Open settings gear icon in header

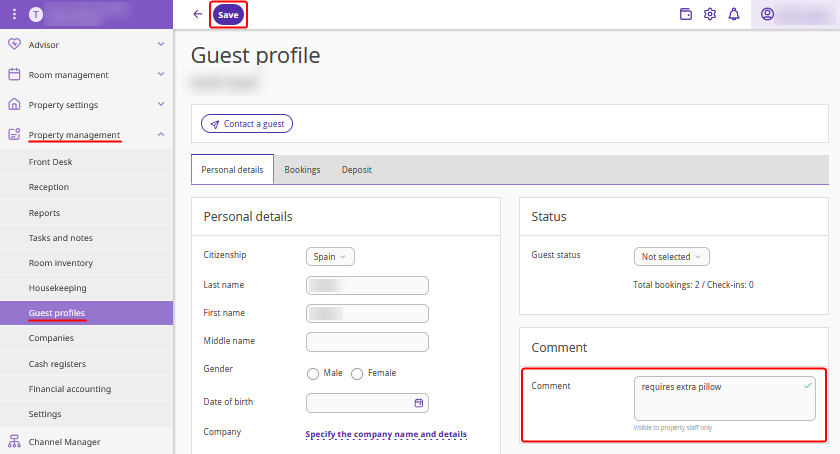(x=710, y=15)
